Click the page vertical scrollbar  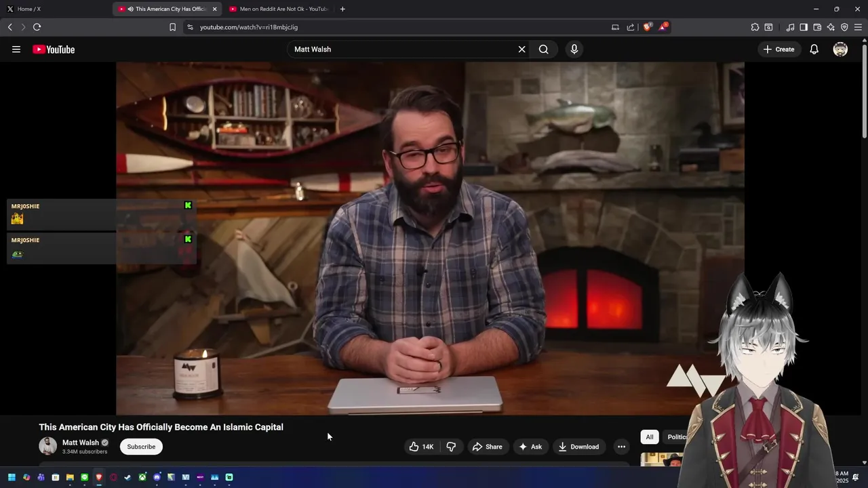(864, 91)
